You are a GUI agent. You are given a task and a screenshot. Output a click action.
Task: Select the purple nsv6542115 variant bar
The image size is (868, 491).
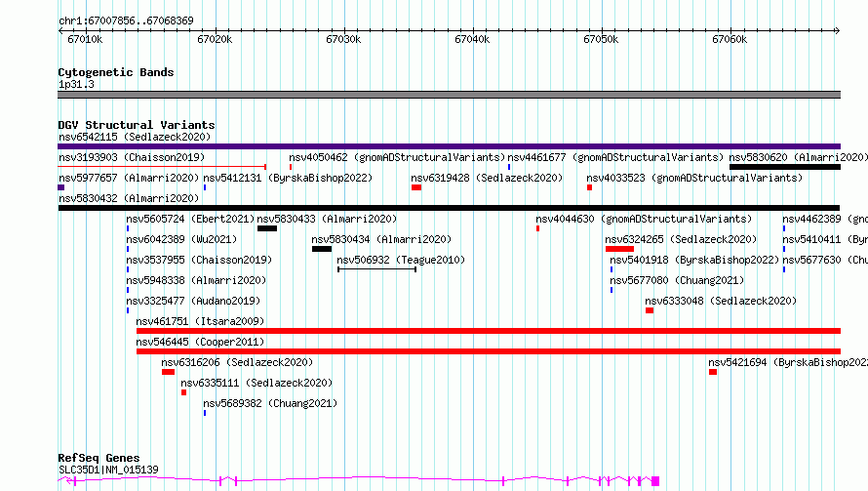(449, 146)
